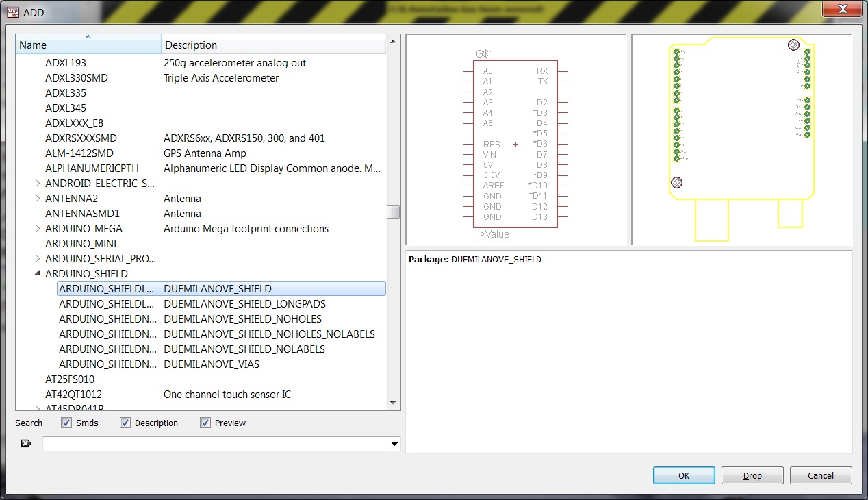This screenshot has width=868, height=500.
Task: Click the Drop button
Action: [x=752, y=475]
